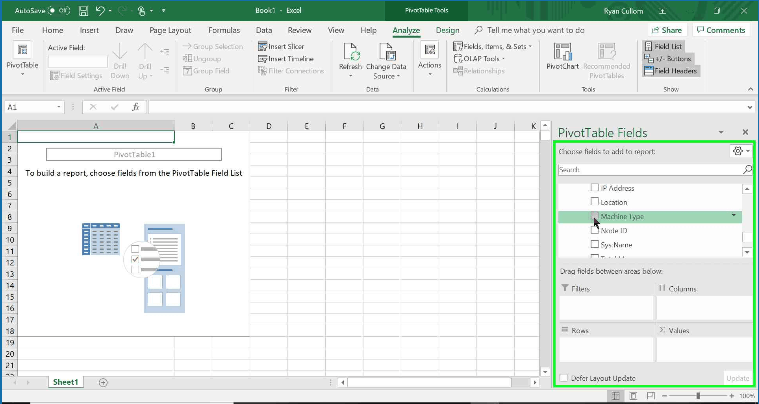Screen dimensions: 759x404
Task: Enable Defer Layout Update
Action: (x=563, y=378)
